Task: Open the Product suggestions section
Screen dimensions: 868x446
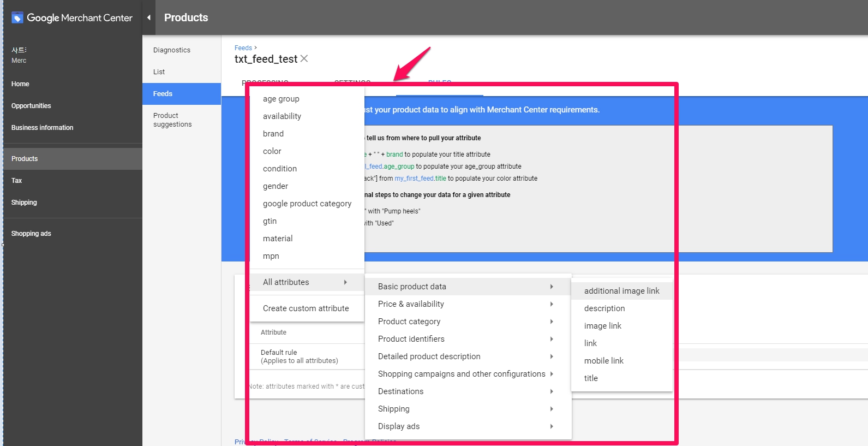Action: pos(172,120)
